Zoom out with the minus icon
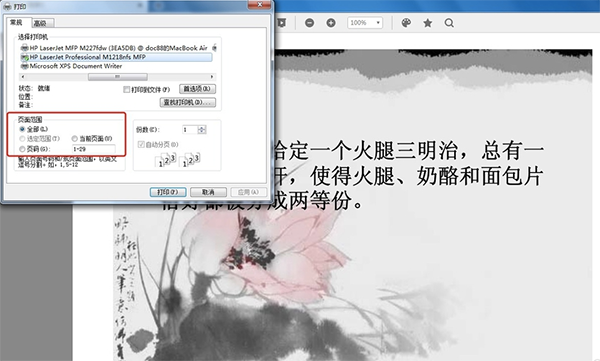The width and height of the screenshot is (600, 361). tap(309, 23)
